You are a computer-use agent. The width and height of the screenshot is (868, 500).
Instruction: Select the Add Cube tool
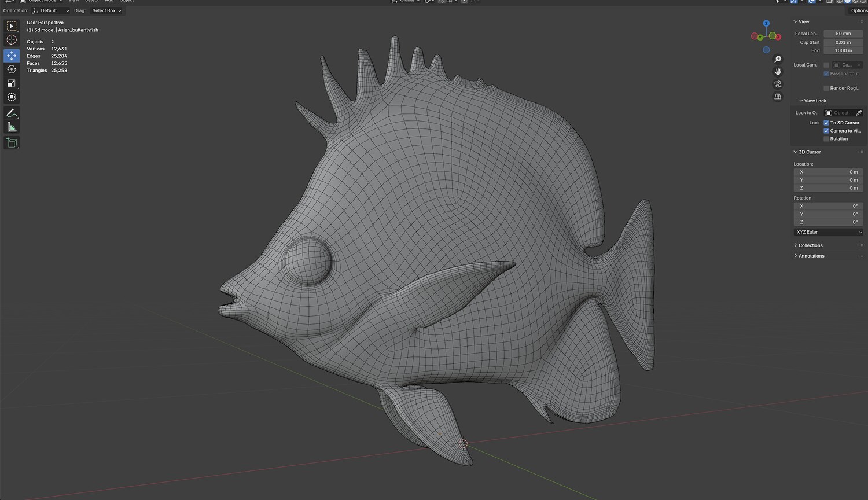tap(12, 142)
